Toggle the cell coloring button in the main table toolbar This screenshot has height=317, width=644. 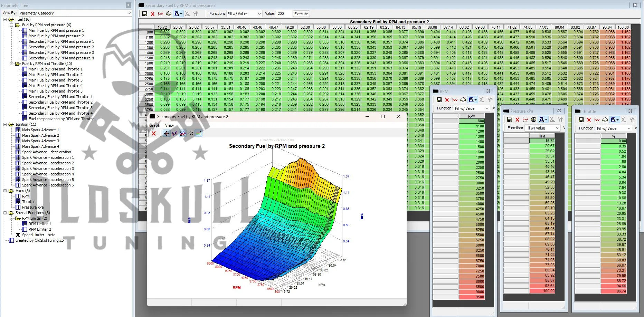click(177, 14)
